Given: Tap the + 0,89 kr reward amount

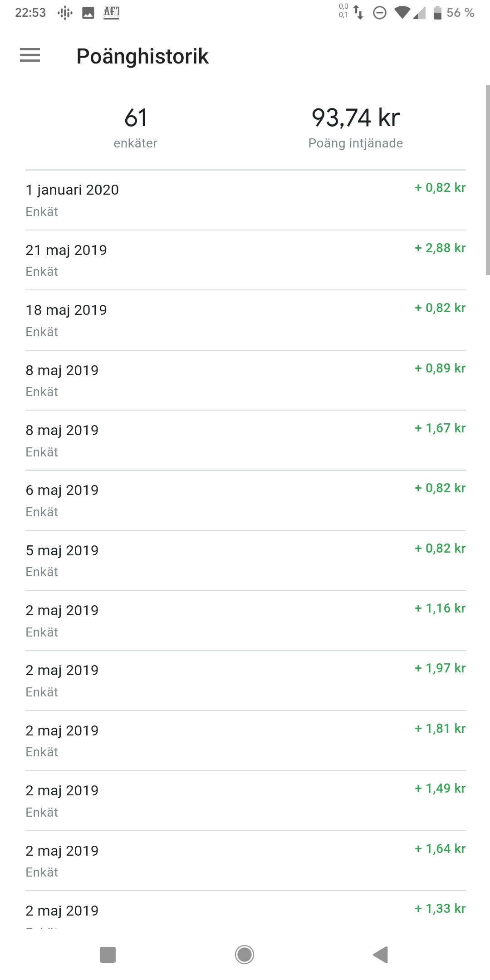Looking at the screenshot, I should point(440,368).
